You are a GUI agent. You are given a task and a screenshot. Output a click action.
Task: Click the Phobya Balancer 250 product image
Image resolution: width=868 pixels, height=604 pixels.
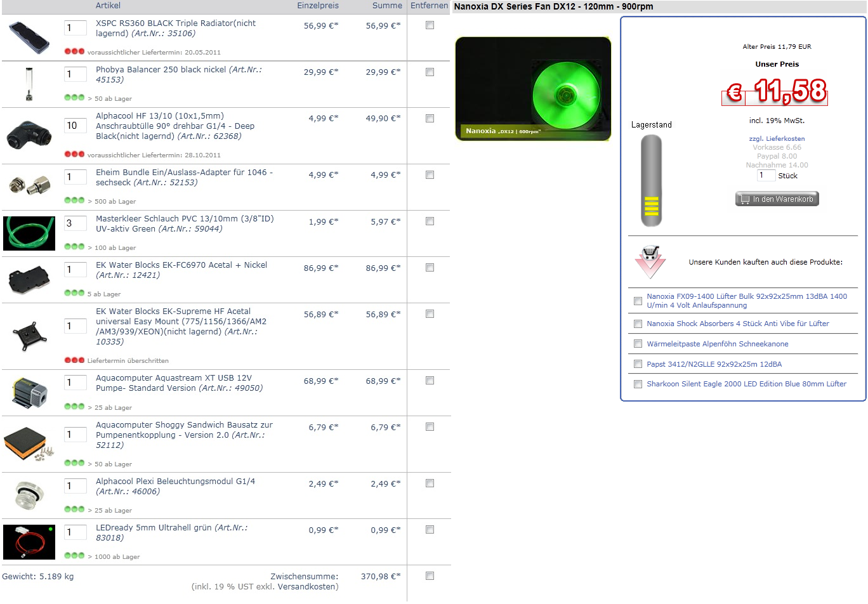29,84
